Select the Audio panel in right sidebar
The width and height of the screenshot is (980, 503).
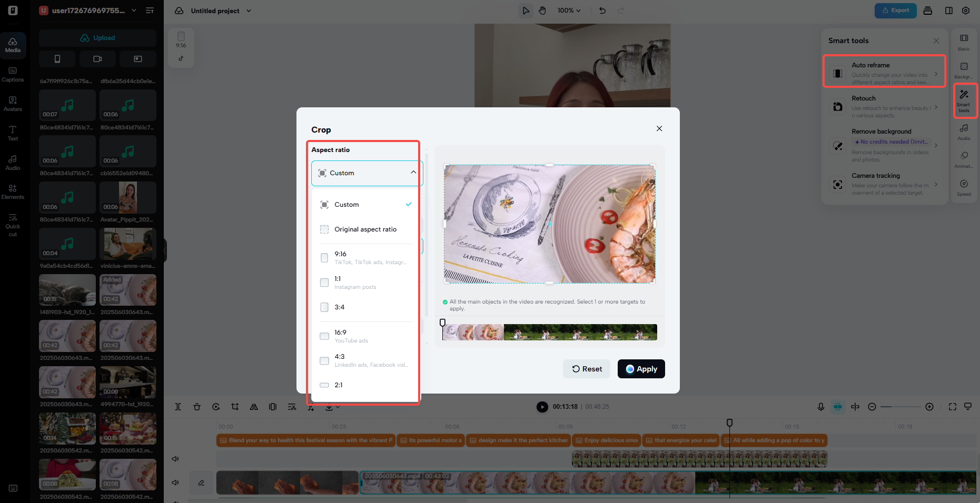(964, 133)
